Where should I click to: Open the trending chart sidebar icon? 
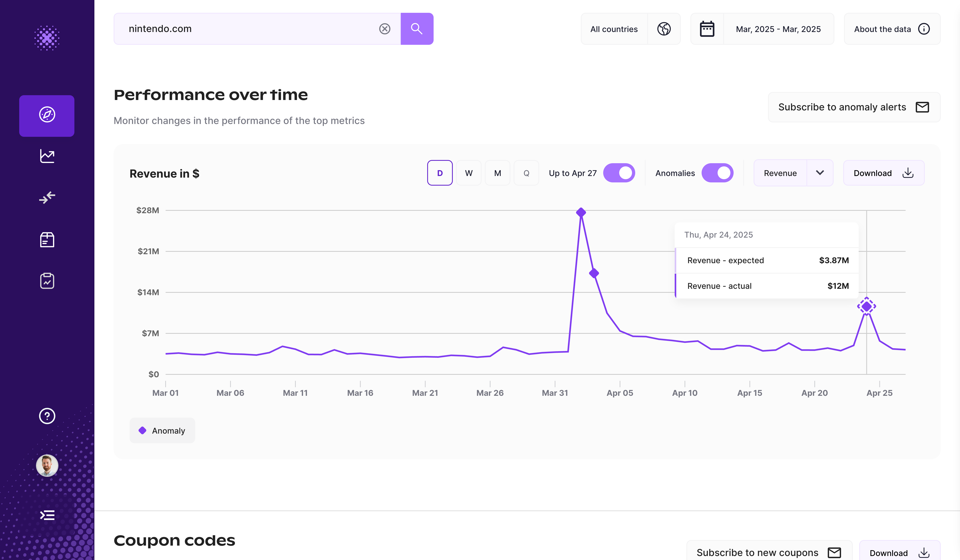tap(47, 156)
